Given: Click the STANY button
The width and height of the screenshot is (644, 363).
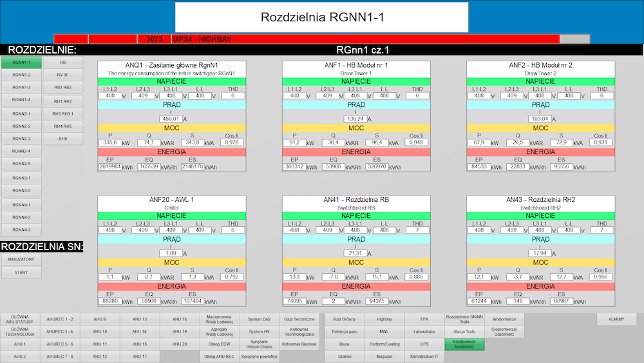Looking at the screenshot, I should [x=21, y=273].
